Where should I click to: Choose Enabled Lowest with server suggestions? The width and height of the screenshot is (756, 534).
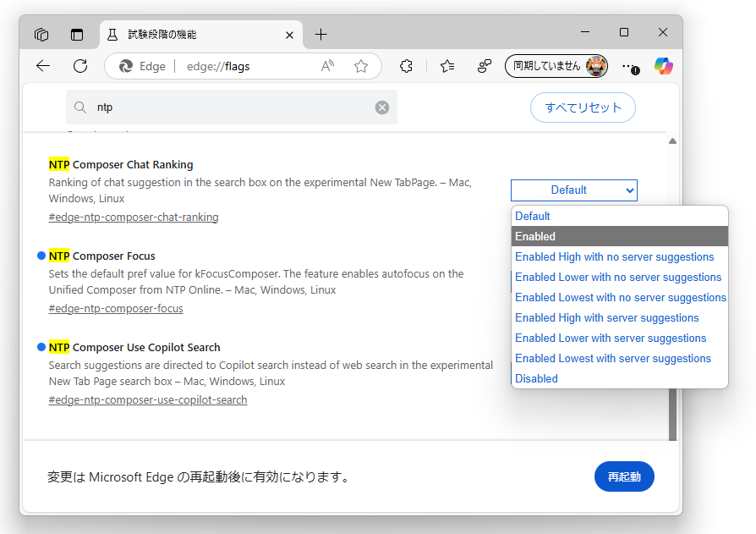(613, 358)
